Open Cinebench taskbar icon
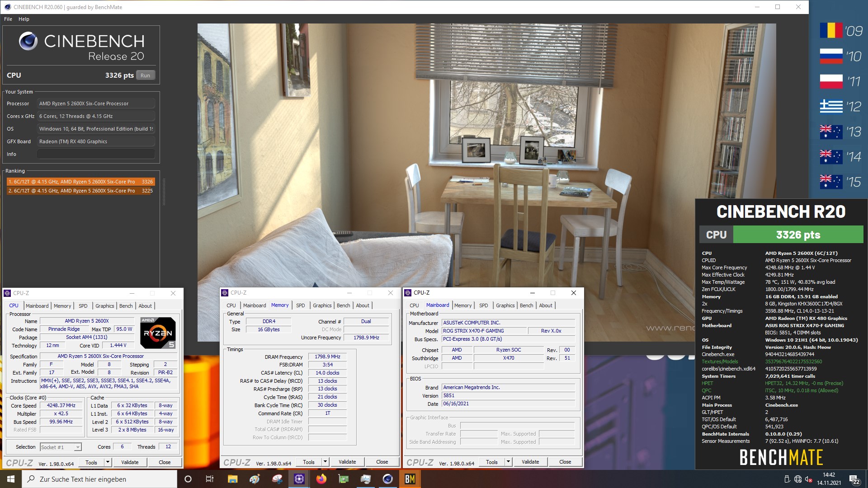The width and height of the screenshot is (868, 488). (388, 479)
